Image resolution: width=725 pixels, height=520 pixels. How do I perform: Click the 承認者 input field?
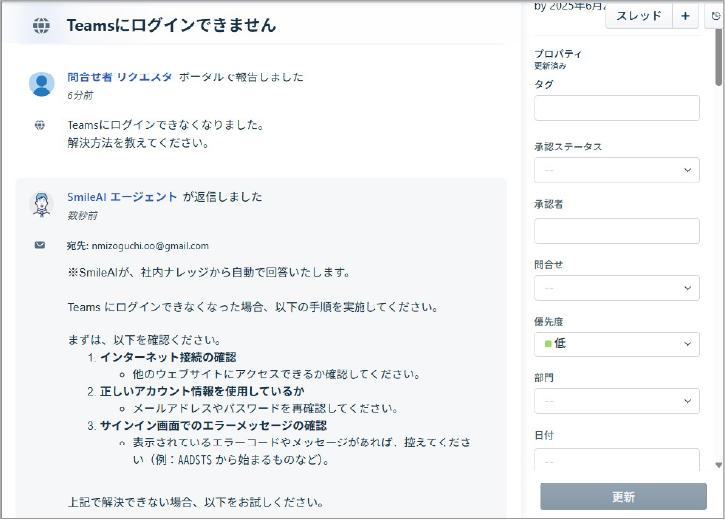click(617, 231)
